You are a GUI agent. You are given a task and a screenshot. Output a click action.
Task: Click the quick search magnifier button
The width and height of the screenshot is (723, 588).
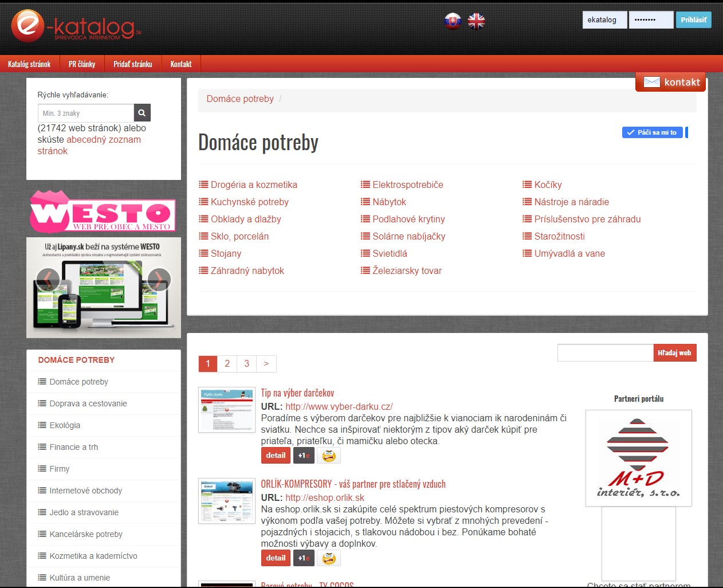(x=142, y=113)
